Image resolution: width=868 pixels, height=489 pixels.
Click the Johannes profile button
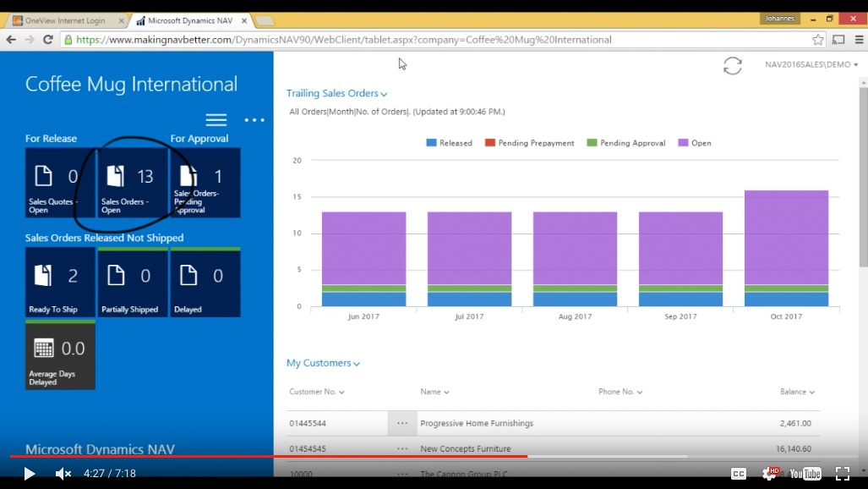(779, 19)
